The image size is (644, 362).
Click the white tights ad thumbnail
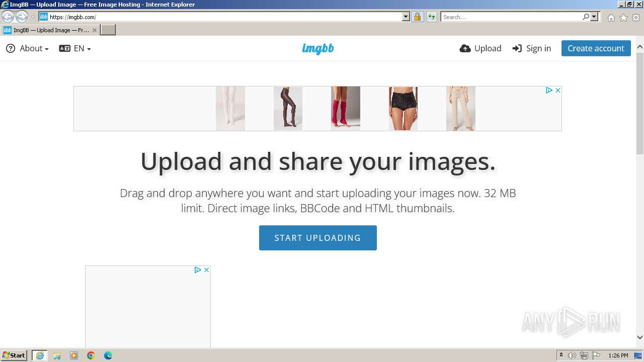[230, 109]
